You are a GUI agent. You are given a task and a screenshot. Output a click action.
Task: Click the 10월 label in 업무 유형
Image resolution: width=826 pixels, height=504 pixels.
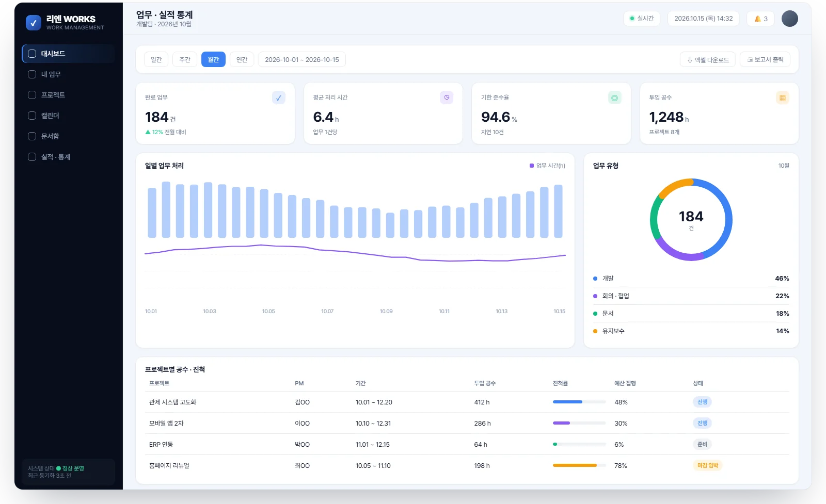784,166
